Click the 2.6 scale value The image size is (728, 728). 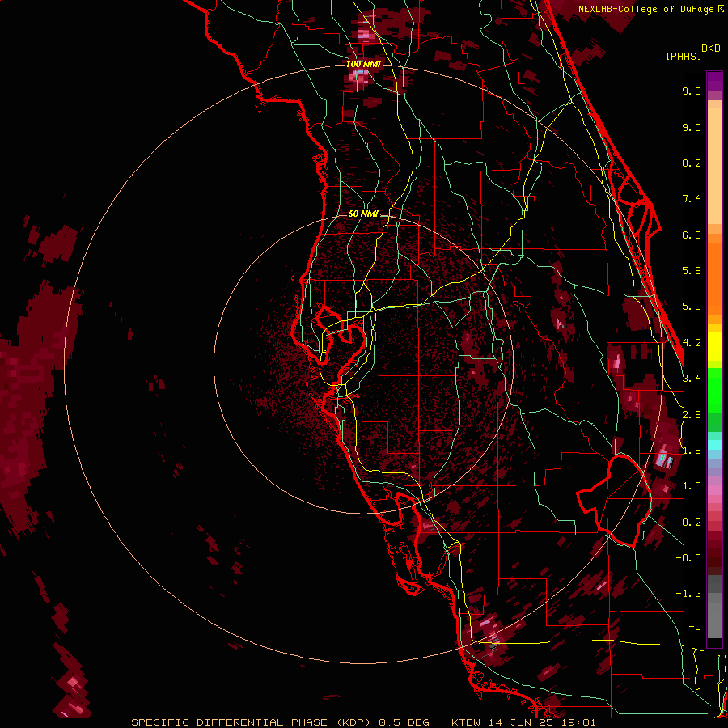click(x=692, y=415)
